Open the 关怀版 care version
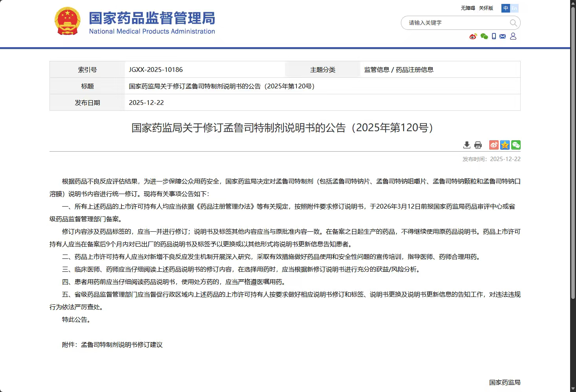Image resolution: width=576 pixels, height=392 pixels. (x=486, y=8)
